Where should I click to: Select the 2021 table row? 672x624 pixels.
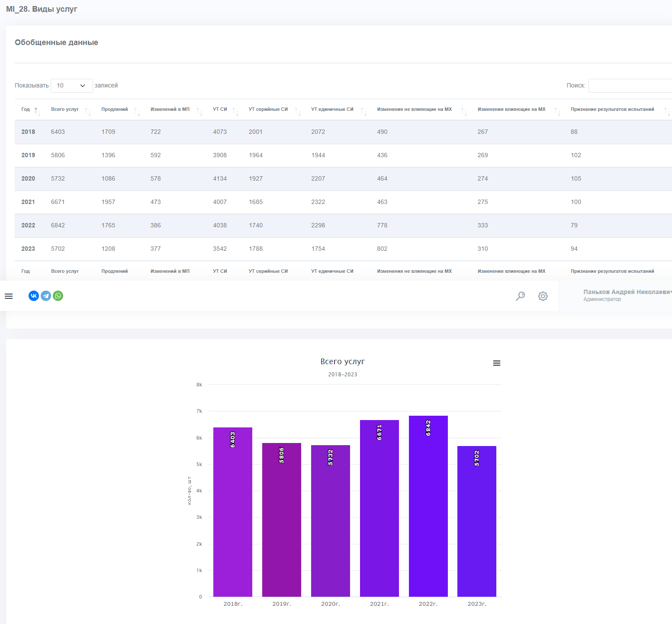[x=343, y=202]
